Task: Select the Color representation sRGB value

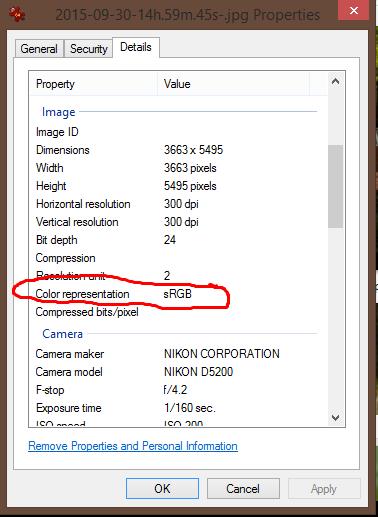Action: [178, 294]
